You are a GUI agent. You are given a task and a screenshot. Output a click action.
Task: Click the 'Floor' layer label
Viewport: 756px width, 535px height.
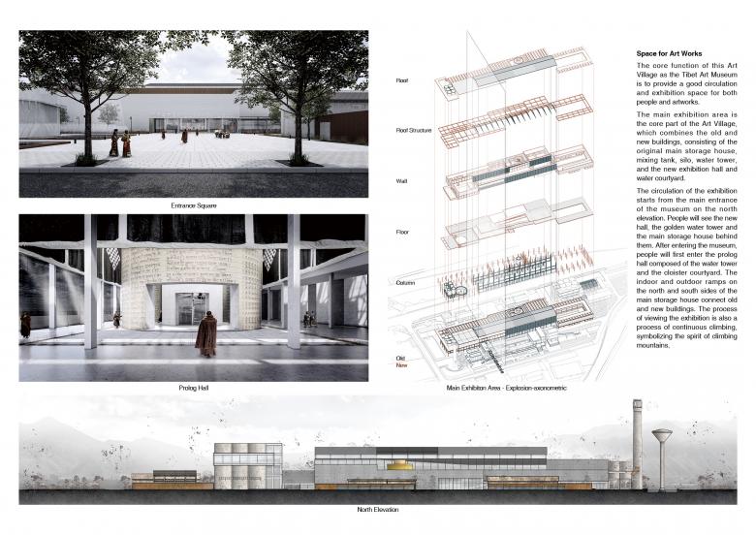[402, 232]
